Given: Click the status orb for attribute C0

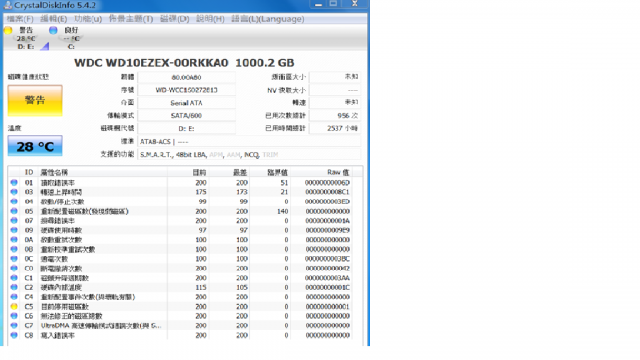Looking at the screenshot, I should 14,268.
